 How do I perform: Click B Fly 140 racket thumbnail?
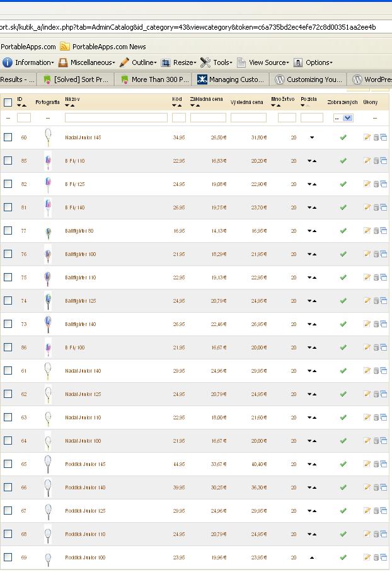[x=48, y=207]
